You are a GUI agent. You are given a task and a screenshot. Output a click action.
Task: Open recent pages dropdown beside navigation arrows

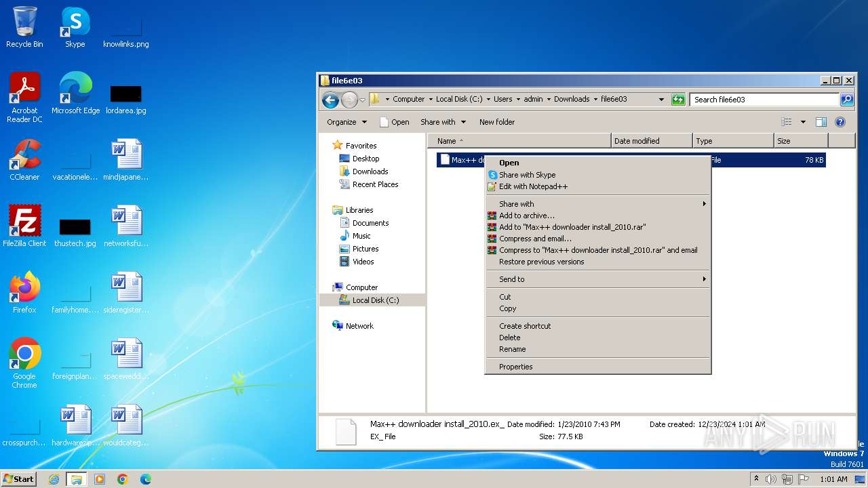(363, 100)
